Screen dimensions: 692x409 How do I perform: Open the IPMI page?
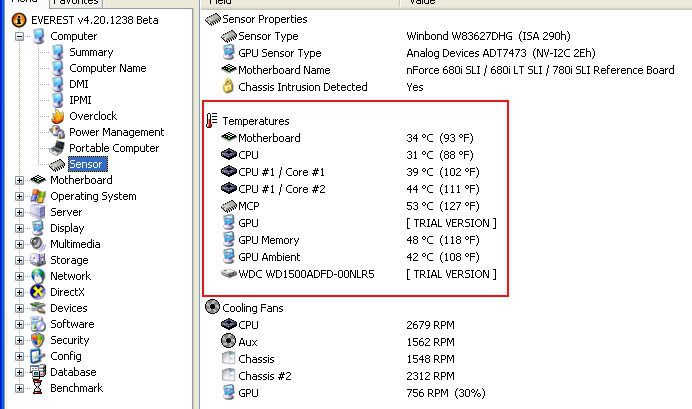80,100
